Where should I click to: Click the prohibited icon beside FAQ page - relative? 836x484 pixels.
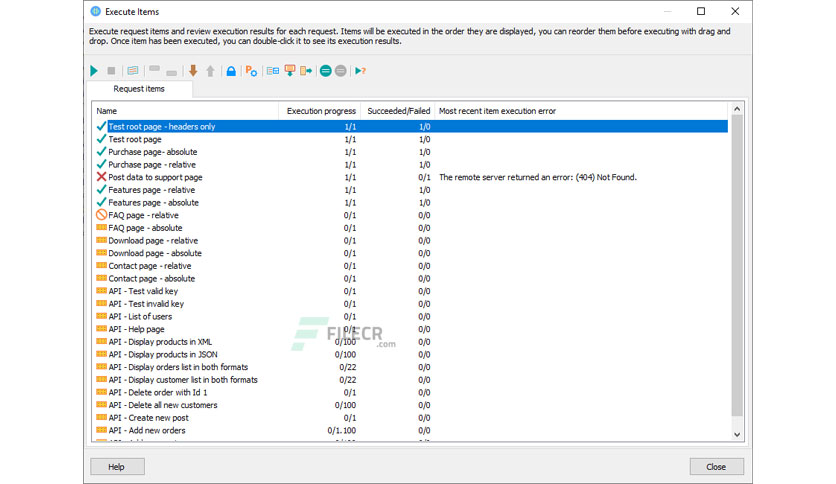click(101, 215)
